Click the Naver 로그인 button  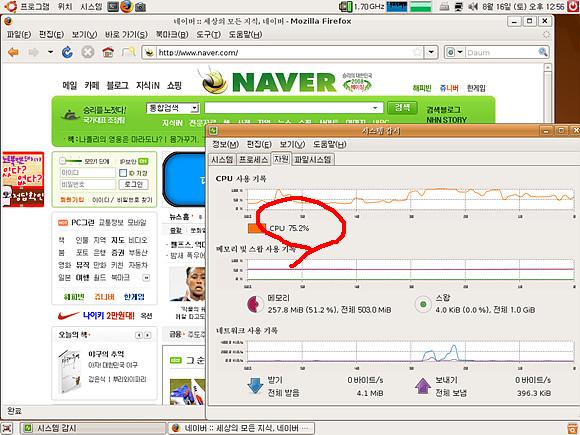pos(134,184)
